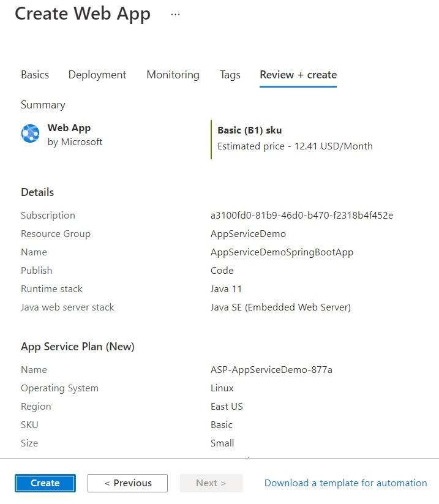Switch to the Basics tab
Image resolution: width=439 pixels, height=504 pixels.
(35, 75)
